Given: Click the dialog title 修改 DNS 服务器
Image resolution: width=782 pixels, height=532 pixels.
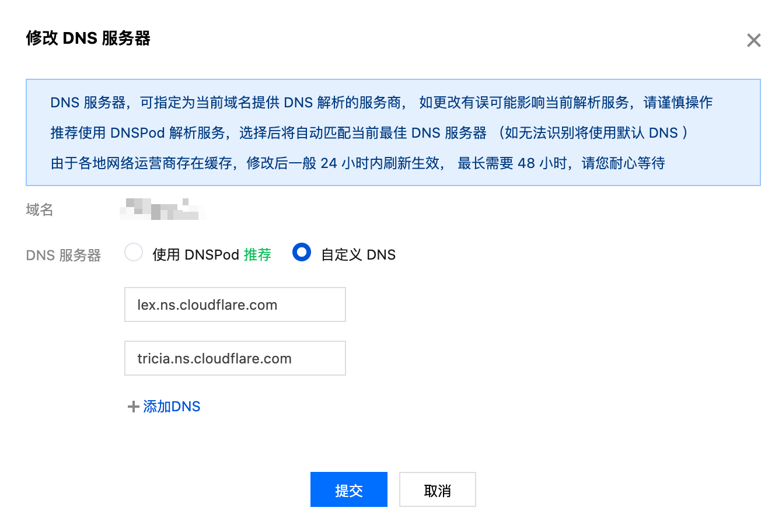Looking at the screenshot, I should [x=88, y=38].
